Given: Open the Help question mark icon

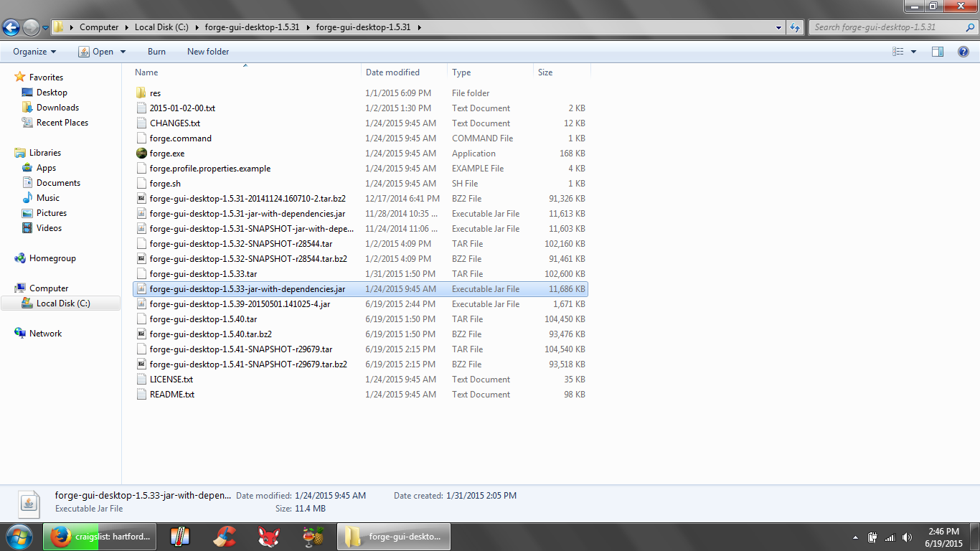Looking at the screenshot, I should pos(963,52).
